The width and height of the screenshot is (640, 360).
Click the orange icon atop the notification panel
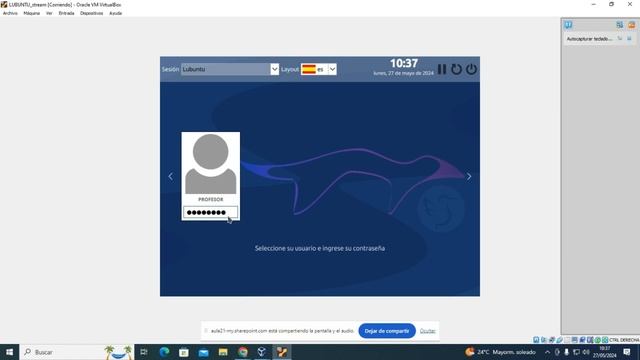tap(631, 25)
